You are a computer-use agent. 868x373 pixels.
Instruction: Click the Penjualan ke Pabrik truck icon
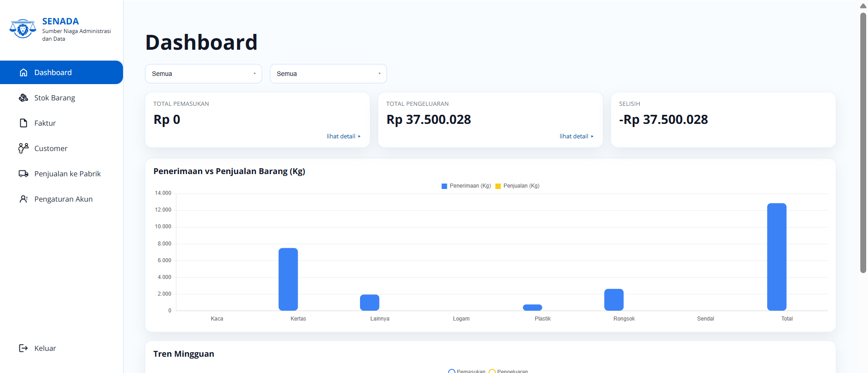24,174
